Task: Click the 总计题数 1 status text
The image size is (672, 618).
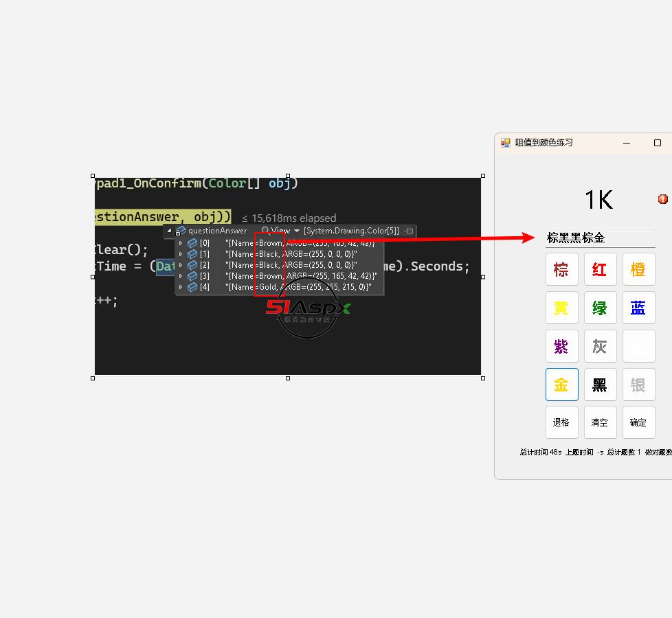Action: pos(624,453)
